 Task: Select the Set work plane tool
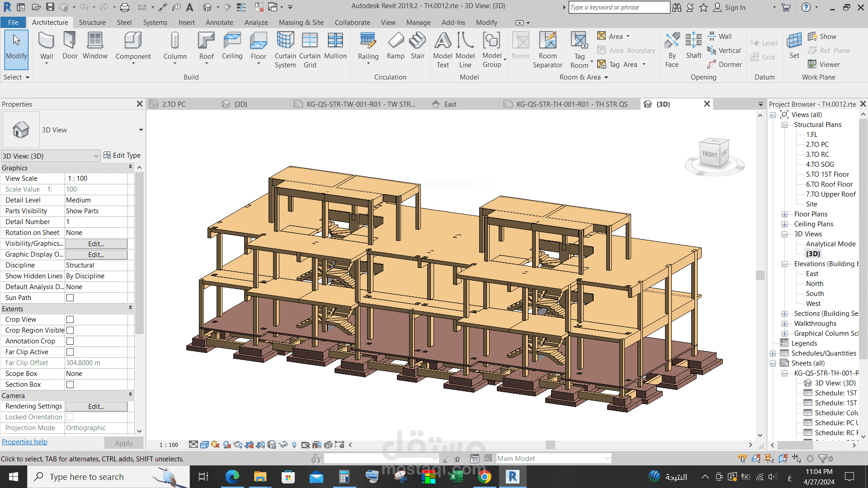[794, 46]
